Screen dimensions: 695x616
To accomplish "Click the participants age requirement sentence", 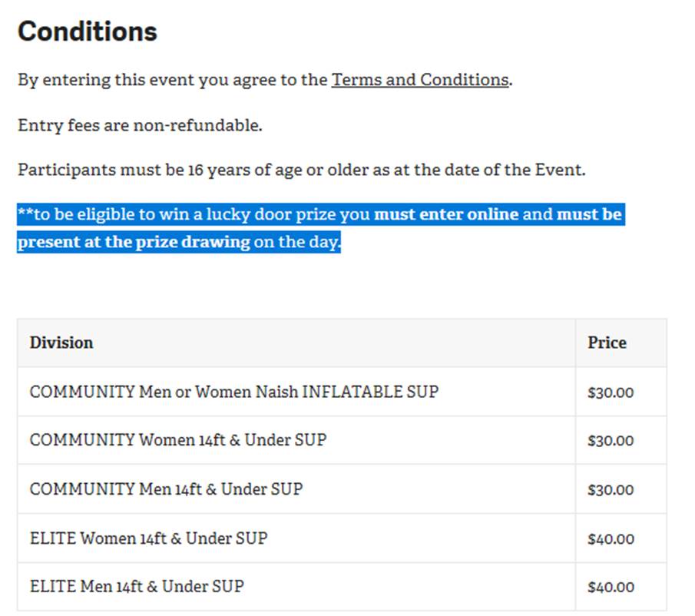I will click(301, 170).
